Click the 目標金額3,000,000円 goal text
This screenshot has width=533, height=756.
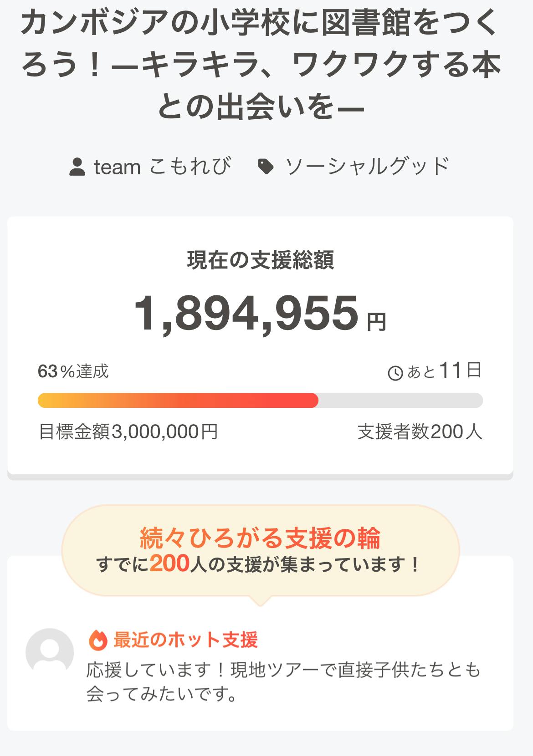[x=128, y=431]
